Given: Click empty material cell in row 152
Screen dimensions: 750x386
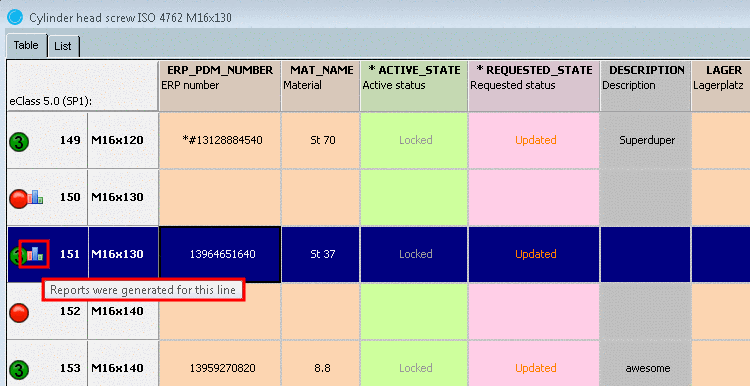Looking at the screenshot, I should click(x=320, y=311).
